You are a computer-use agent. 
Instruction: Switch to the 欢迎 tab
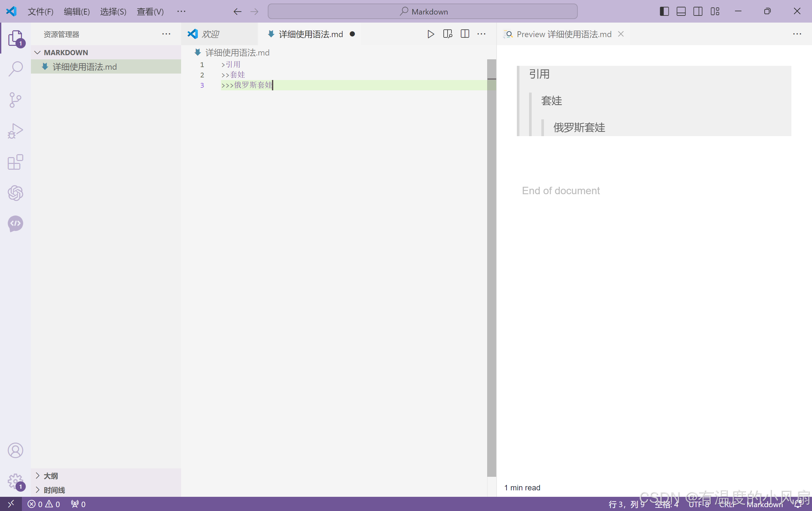210,34
